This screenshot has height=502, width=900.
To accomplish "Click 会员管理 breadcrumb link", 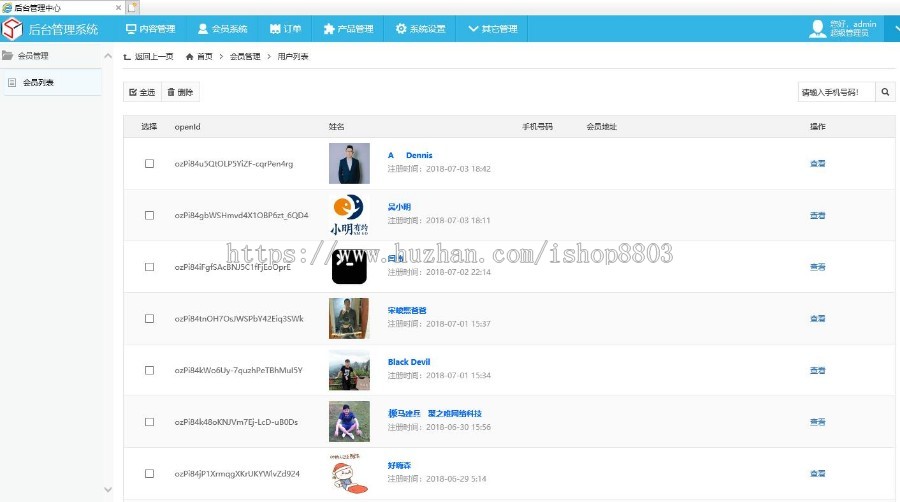I will [245, 56].
